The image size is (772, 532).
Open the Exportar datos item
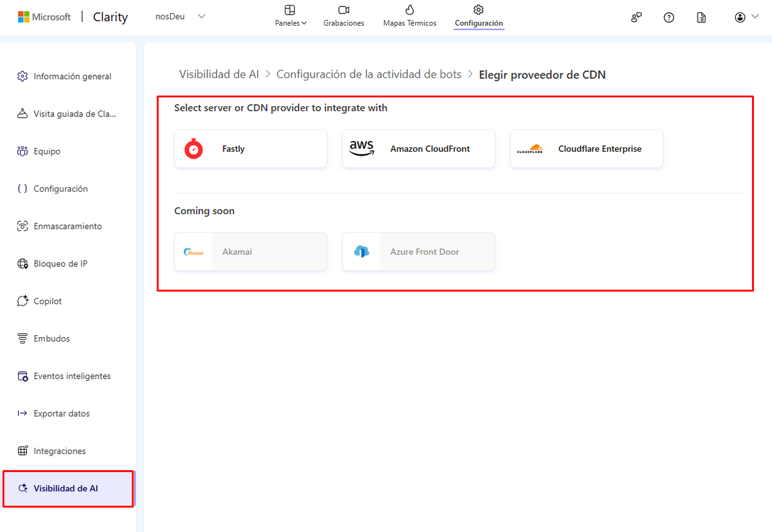click(68, 414)
